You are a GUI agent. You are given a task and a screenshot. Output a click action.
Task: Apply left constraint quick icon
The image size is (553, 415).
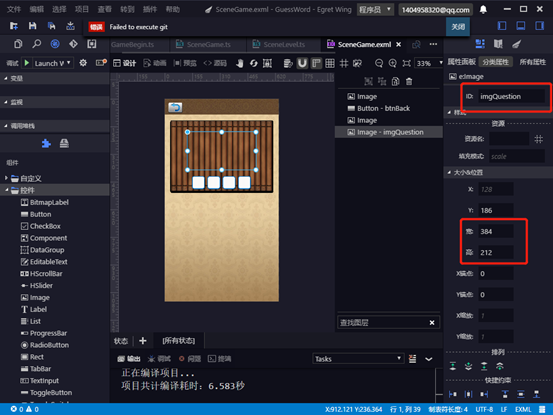pyautogui.click(x=453, y=394)
